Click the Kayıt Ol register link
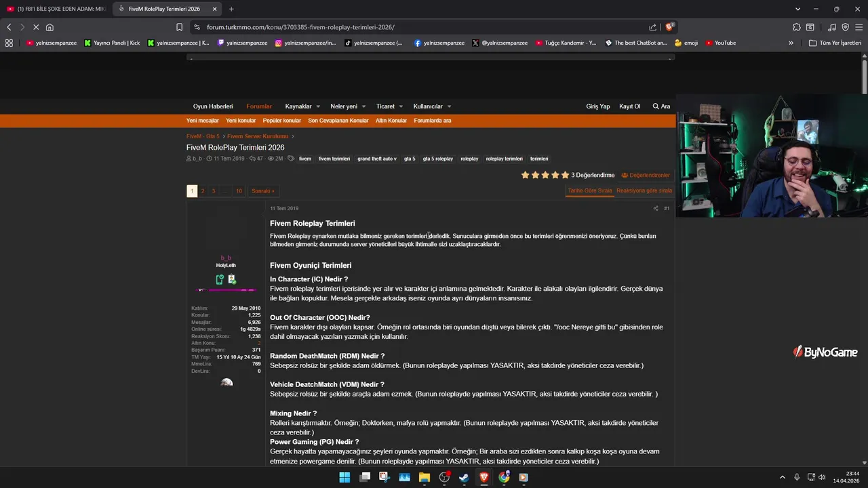 (x=630, y=106)
